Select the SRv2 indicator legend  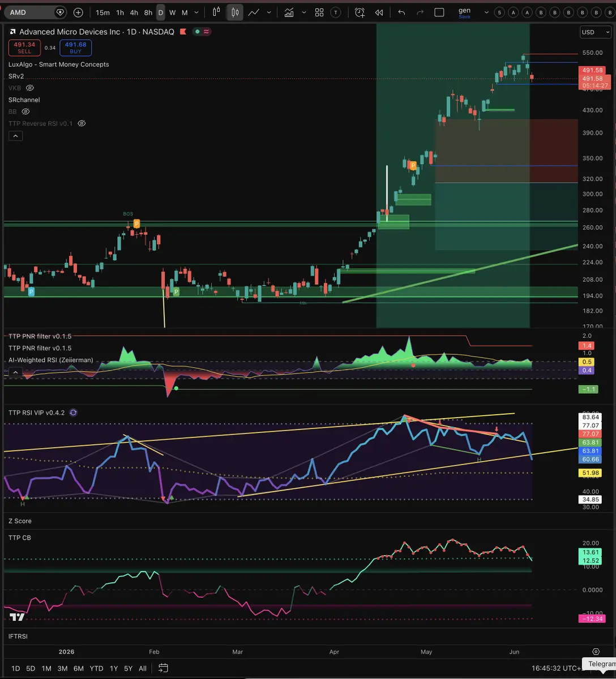click(16, 76)
